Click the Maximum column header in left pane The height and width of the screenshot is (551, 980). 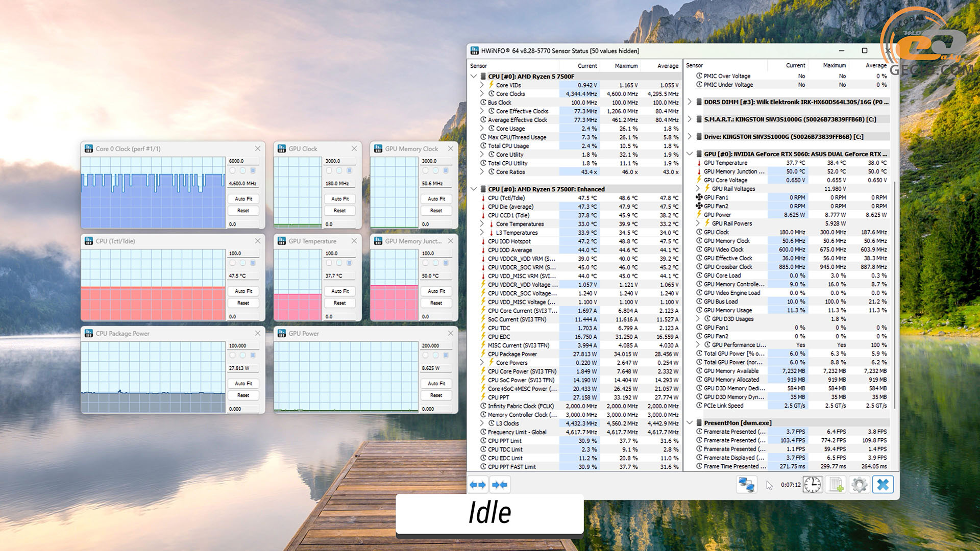626,66
